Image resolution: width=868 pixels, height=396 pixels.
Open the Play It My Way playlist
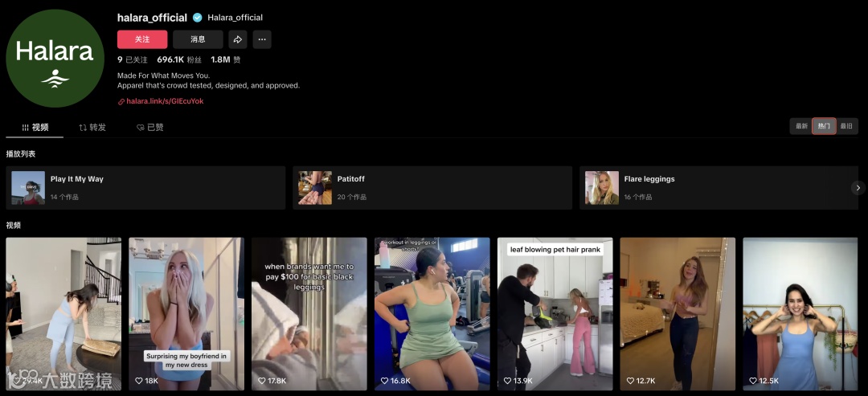[x=145, y=188]
